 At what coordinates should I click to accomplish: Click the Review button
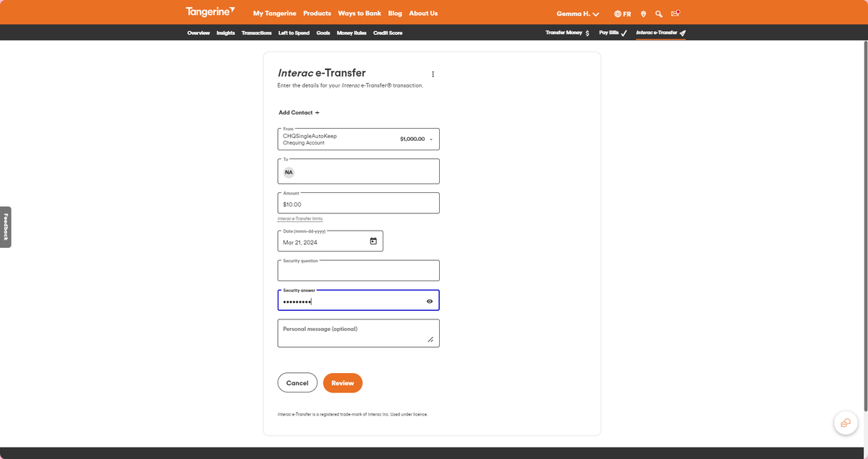point(342,382)
